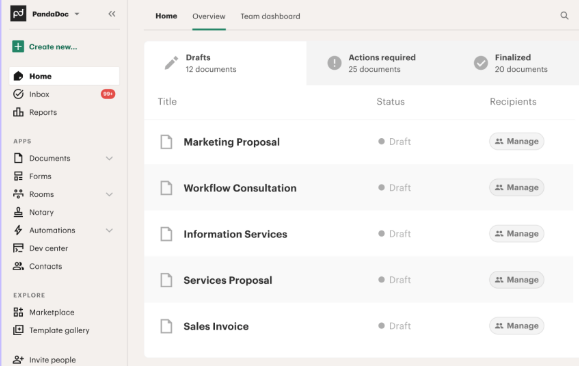Click the Sales Invoice document file icon
The image size is (579, 366).
(166, 326)
